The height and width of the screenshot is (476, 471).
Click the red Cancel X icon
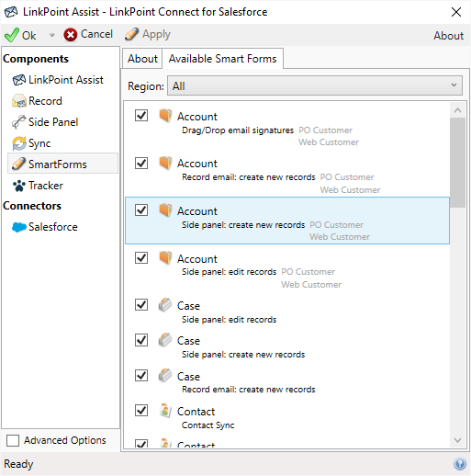71,35
